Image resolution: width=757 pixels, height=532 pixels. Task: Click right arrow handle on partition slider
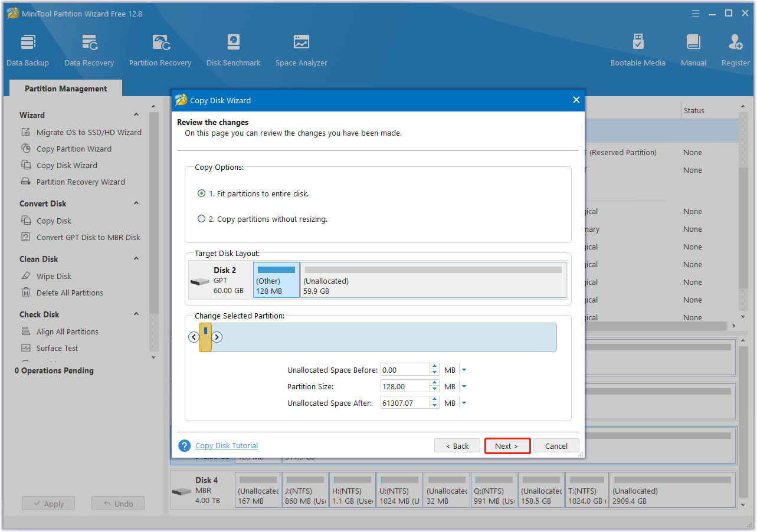[x=217, y=337]
